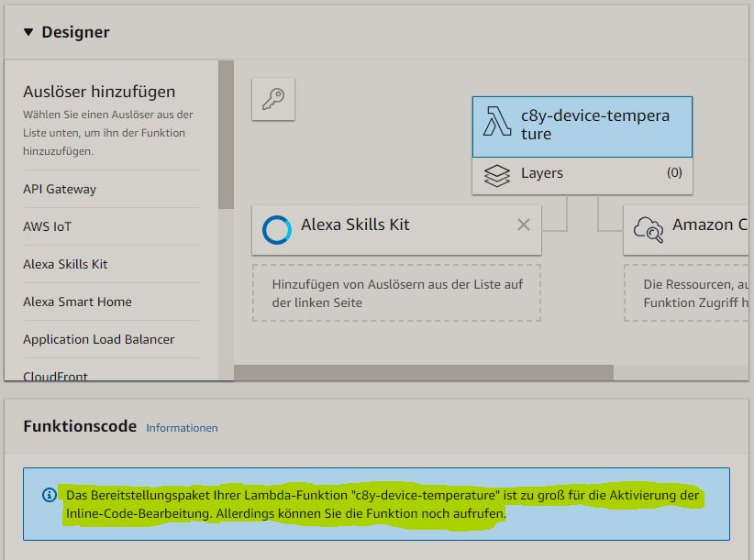Click the info icon in blue banner
Viewport: 754px width, 560px height.
coord(50,495)
